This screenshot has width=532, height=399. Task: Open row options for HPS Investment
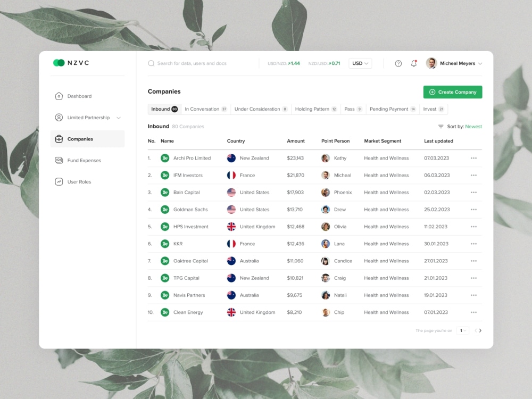(473, 227)
